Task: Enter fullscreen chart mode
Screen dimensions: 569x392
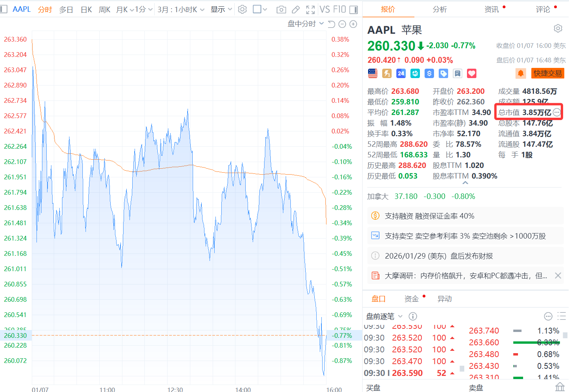Action: coord(310,9)
